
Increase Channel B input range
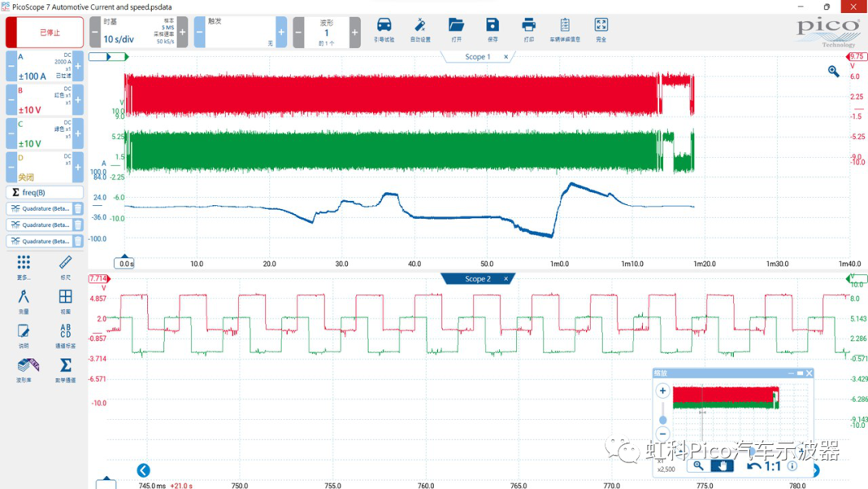coord(78,101)
